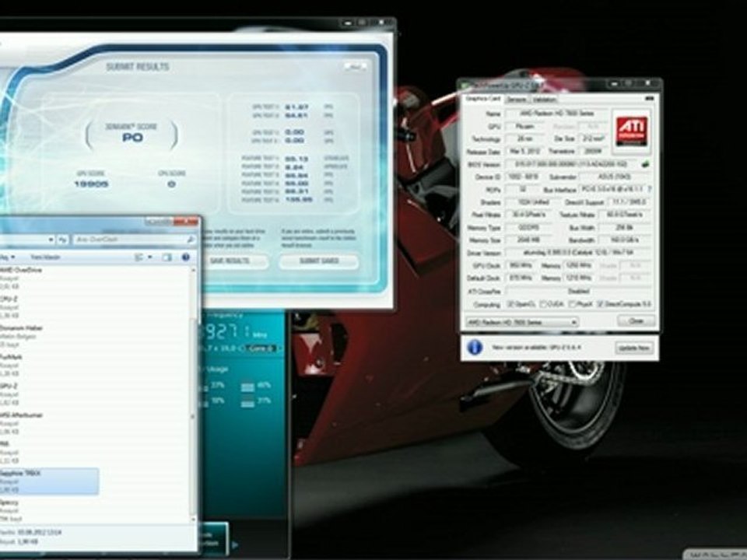Toggle the CUDA checkbox
The image size is (747, 560).
tap(543, 304)
